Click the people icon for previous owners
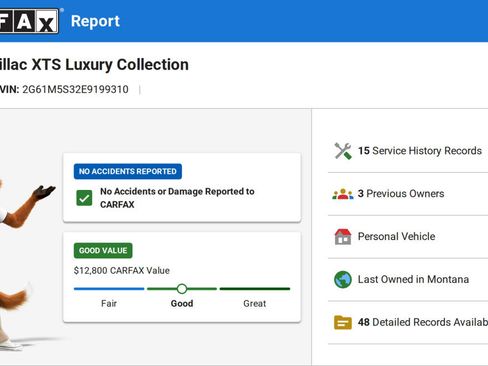 pos(343,194)
